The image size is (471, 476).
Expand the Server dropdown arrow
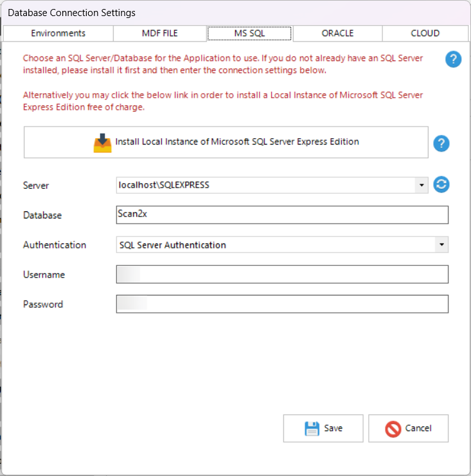pos(422,186)
